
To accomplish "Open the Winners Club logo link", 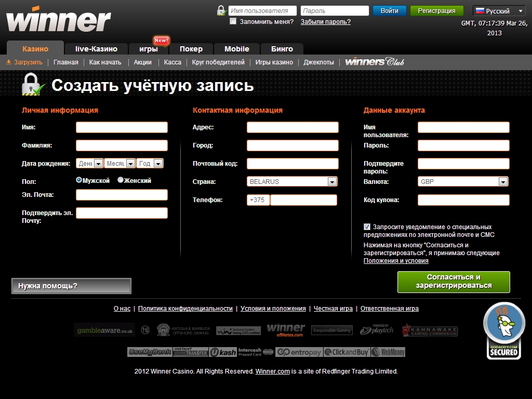I will [375, 62].
